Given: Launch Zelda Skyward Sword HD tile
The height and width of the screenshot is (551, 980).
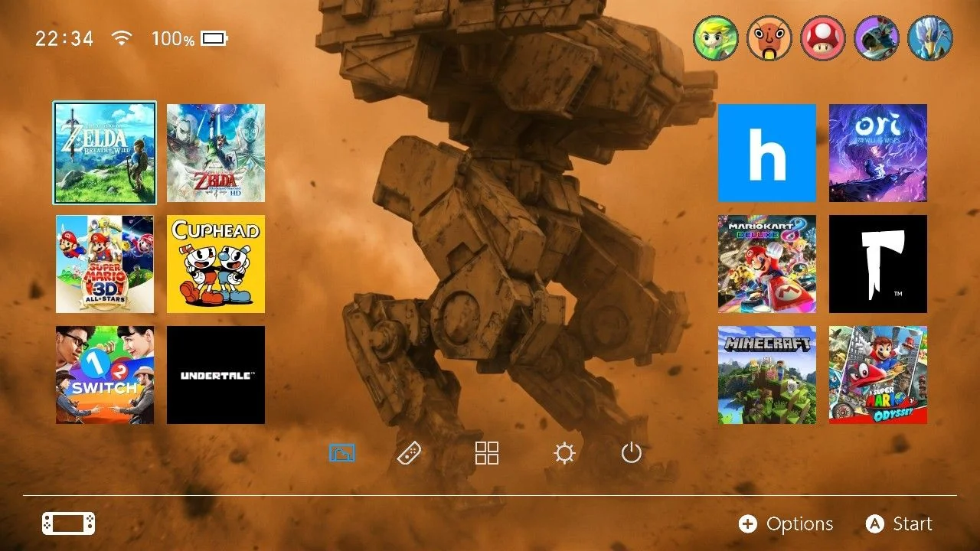Looking at the screenshot, I should tap(216, 153).
